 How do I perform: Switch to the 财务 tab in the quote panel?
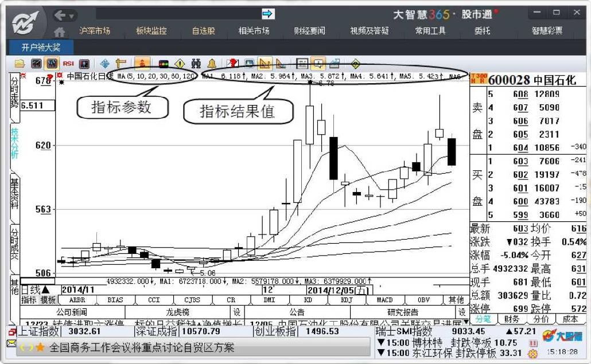pos(511,319)
